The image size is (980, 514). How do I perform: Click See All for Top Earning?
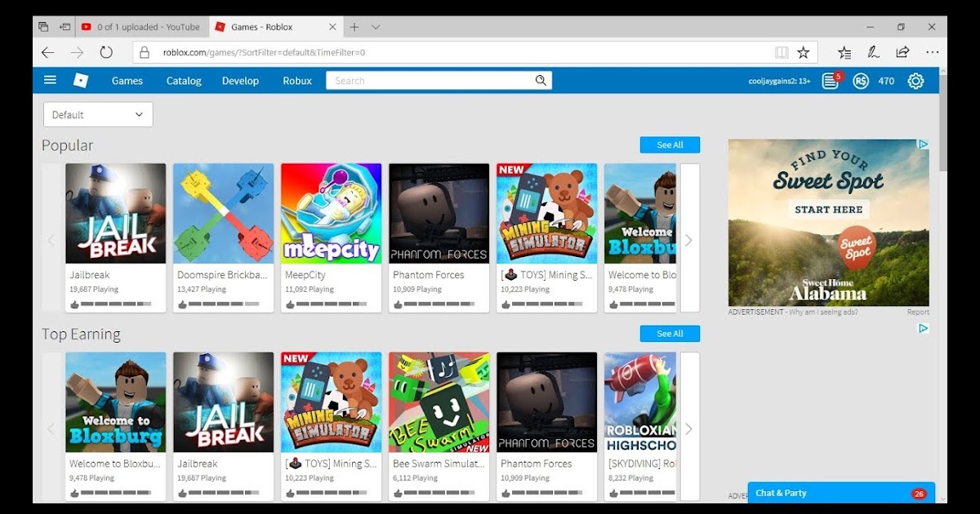tap(670, 333)
